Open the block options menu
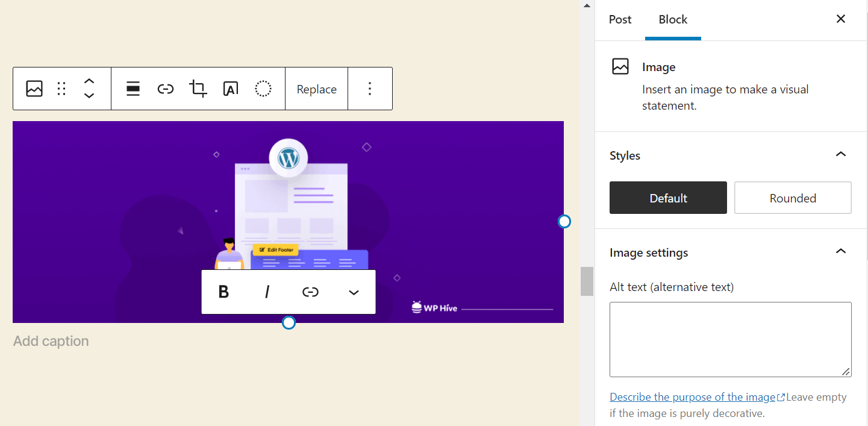The image size is (868, 426). 370,89
